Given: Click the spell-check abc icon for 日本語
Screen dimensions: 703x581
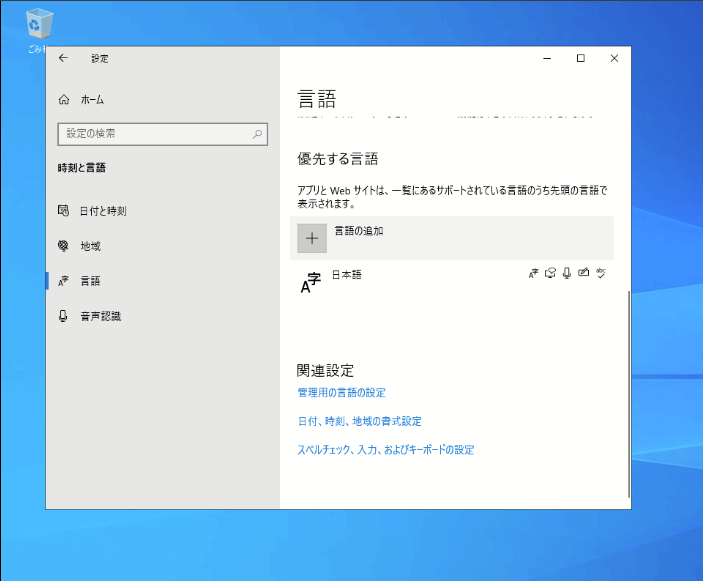Looking at the screenshot, I should pos(601,273).
